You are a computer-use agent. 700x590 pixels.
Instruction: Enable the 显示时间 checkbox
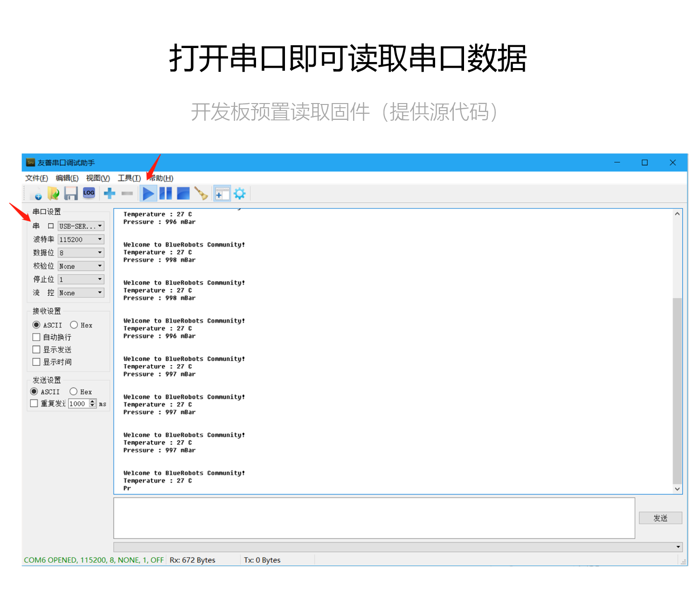point(36,362)
